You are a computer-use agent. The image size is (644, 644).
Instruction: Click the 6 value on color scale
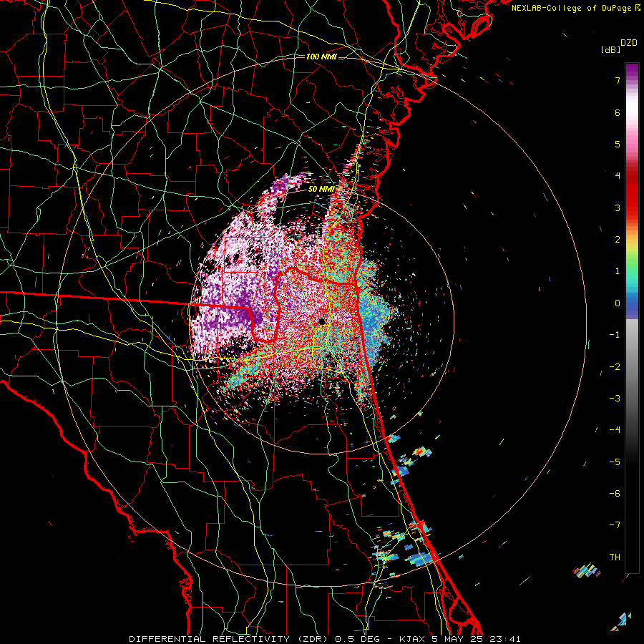618,112
